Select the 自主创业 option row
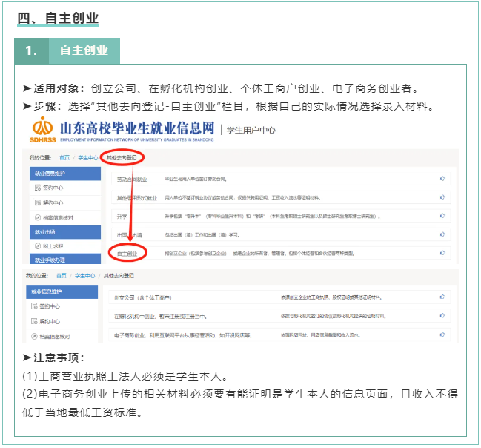 point(127,253)
